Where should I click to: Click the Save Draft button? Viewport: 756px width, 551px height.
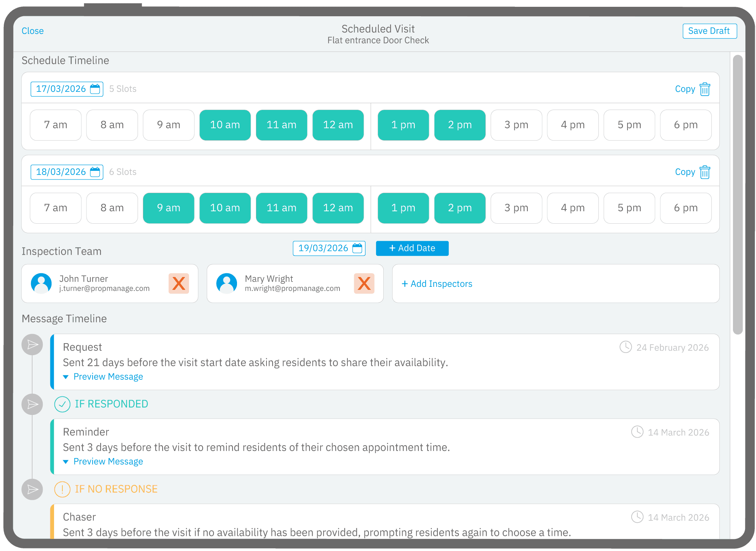click(709, 31)
